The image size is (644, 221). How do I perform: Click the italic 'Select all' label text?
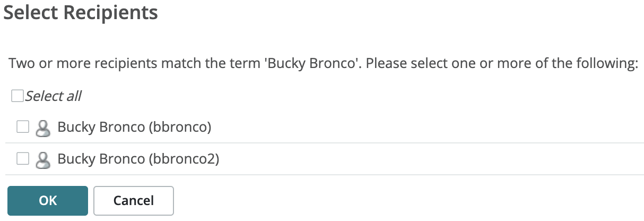pyautogui.click(x=53, y=96)
